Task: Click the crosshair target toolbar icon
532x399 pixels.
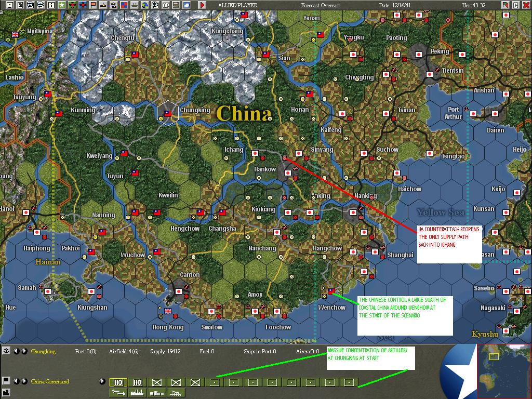Action: click(155, 5)
